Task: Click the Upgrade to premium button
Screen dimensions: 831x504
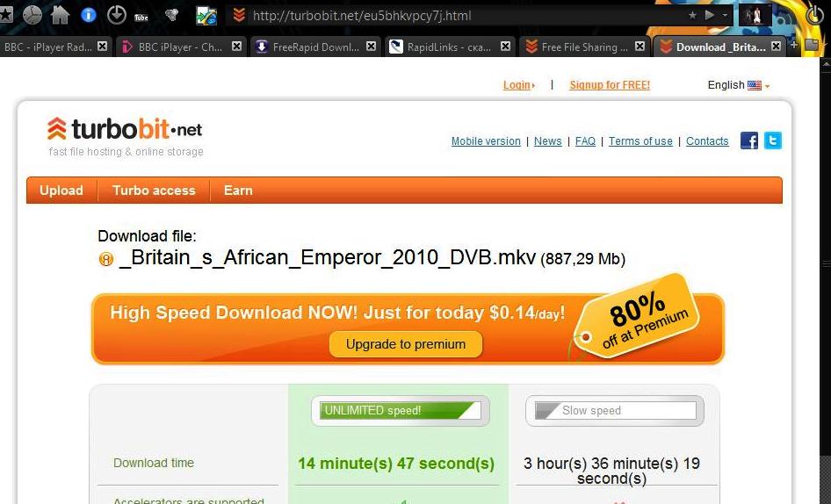Action: tap(406, 344)
